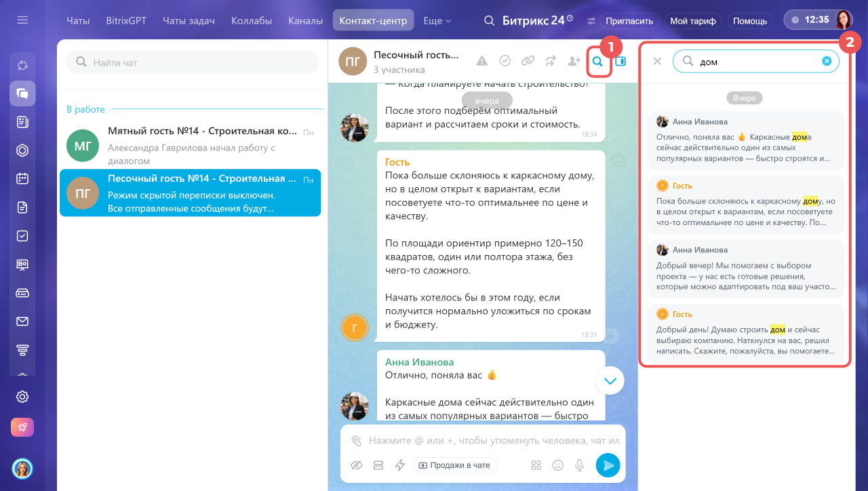Mark dialog as finished checkmark icon

tap(505, 61)
